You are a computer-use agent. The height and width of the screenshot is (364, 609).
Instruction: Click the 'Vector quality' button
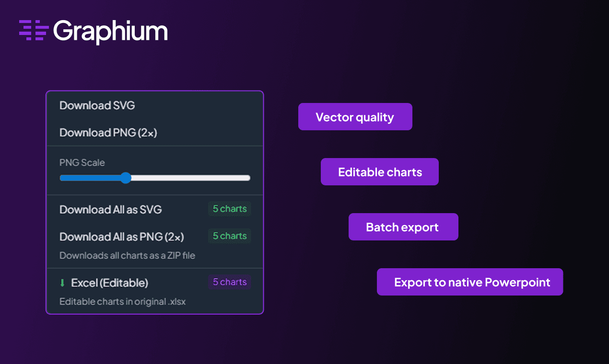(x=355, y=116)
